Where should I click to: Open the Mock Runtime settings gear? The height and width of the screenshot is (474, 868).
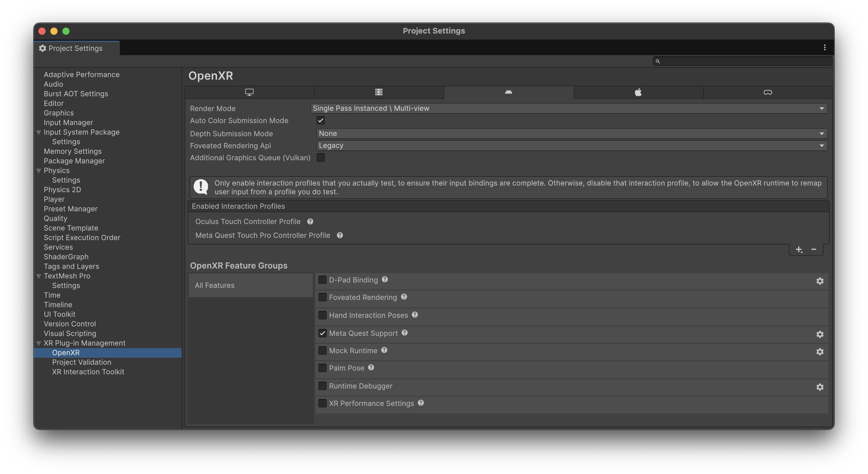pos(819,351)
